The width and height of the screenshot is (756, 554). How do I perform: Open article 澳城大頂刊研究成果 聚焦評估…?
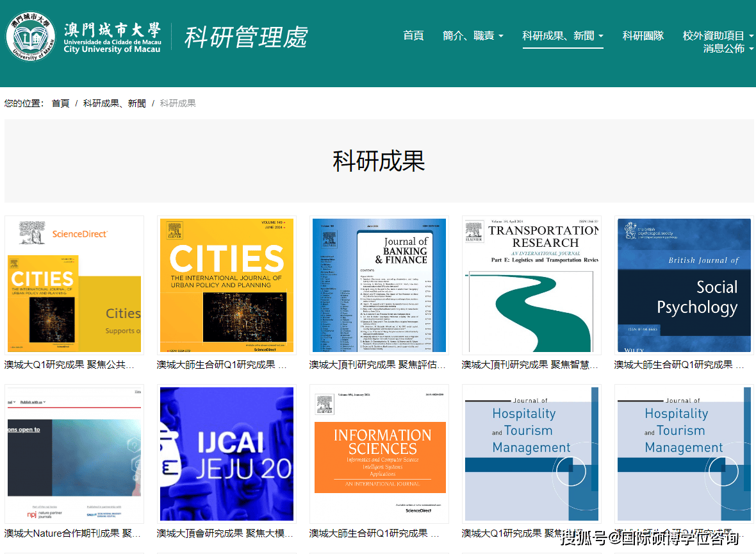click(377, 365)
